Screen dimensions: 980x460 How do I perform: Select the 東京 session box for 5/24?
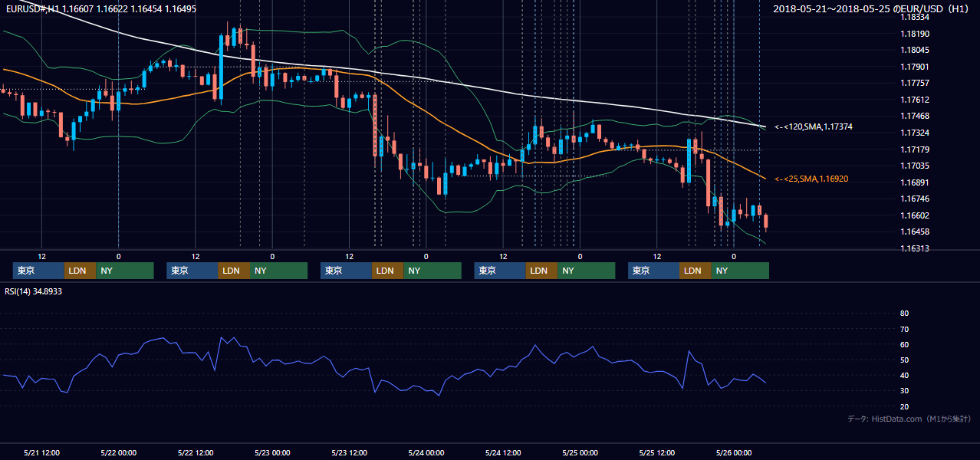click(x=500, y=271)
